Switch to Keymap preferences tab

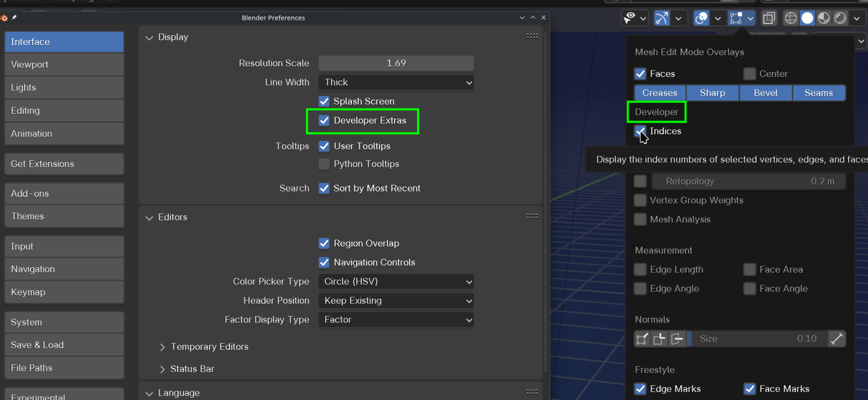(64, 292)
